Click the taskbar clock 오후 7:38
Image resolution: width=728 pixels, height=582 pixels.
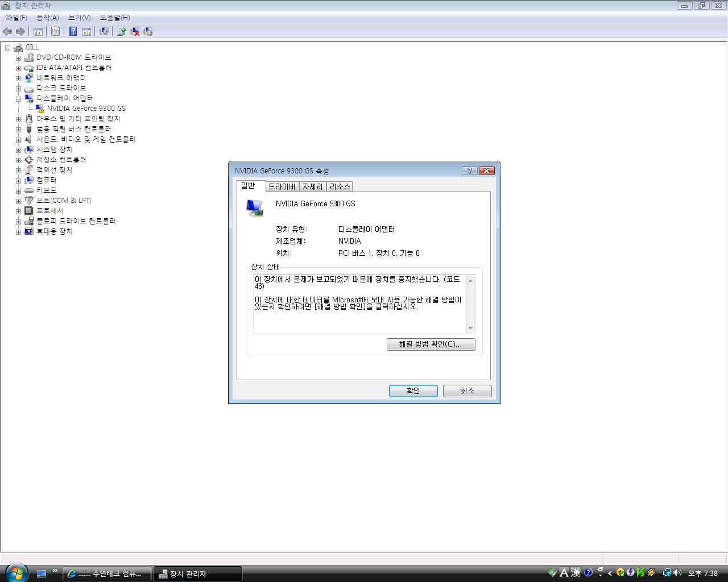point(703,573)
